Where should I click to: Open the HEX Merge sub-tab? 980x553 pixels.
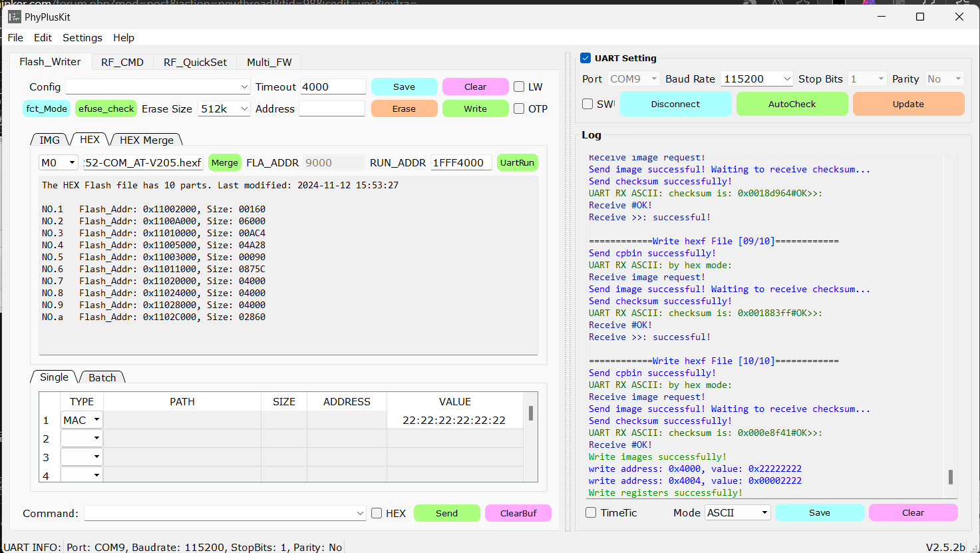pos(146,140)
